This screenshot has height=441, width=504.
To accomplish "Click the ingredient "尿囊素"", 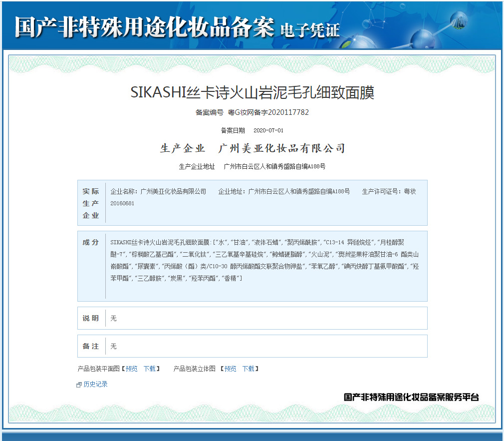I will click(147, 266).
